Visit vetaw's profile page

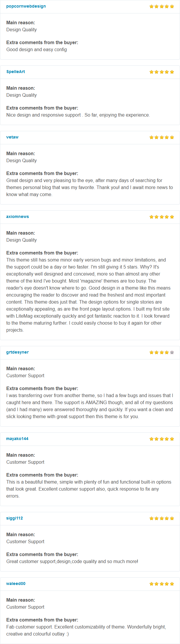(12, 137)
